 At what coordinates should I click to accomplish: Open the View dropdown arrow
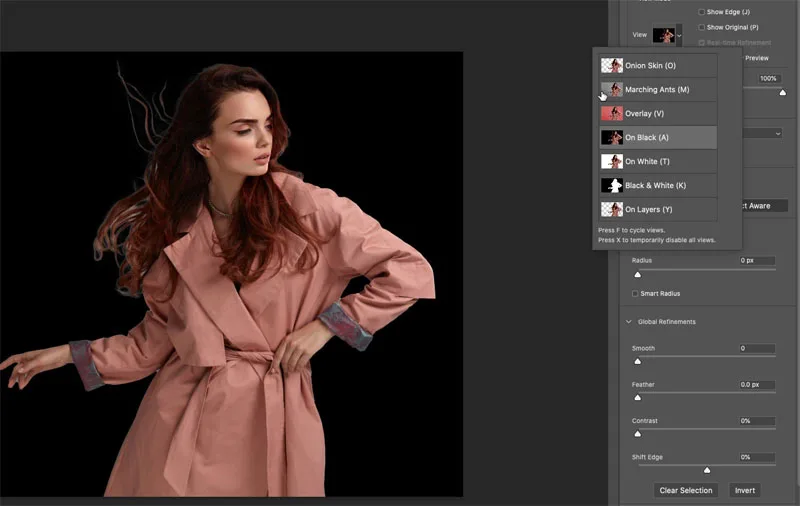(x=680, y=35)
